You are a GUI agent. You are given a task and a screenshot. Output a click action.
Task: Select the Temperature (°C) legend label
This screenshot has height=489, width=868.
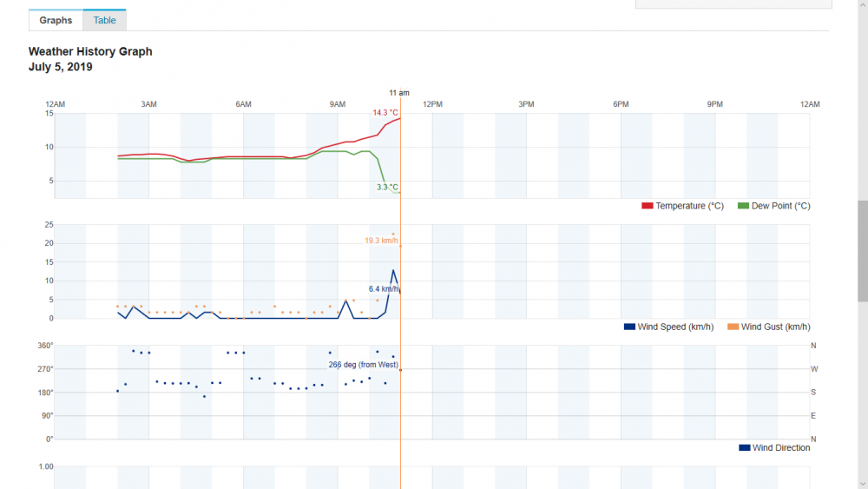tap(690, 206)
